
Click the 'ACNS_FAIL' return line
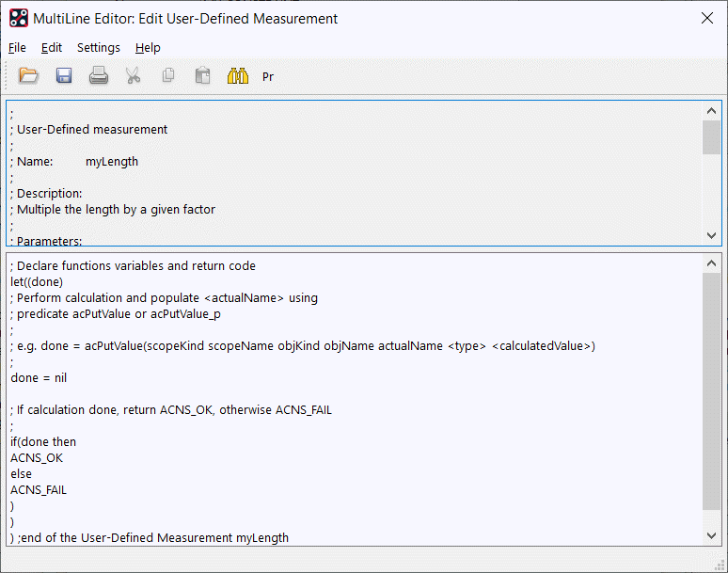pos(39,490)
